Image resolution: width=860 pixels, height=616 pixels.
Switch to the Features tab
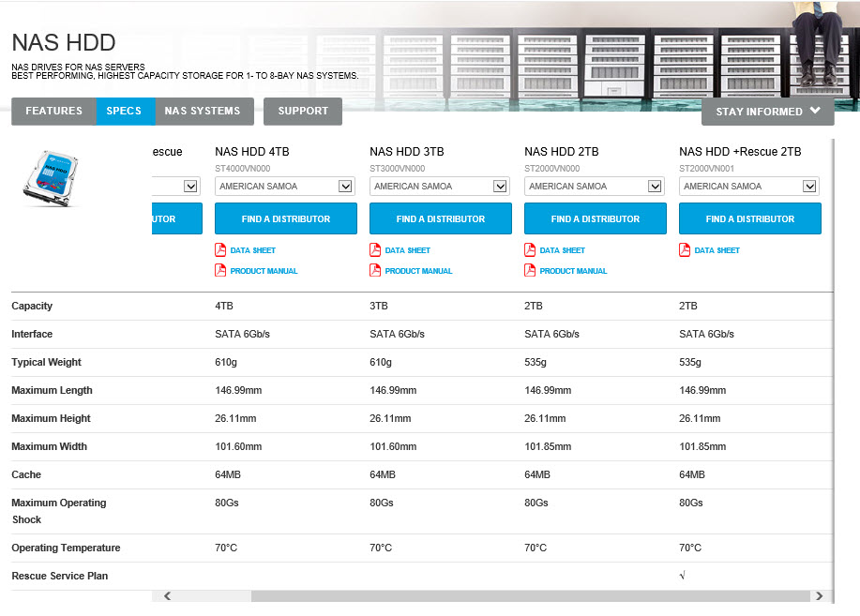click(x=53, y=112)
